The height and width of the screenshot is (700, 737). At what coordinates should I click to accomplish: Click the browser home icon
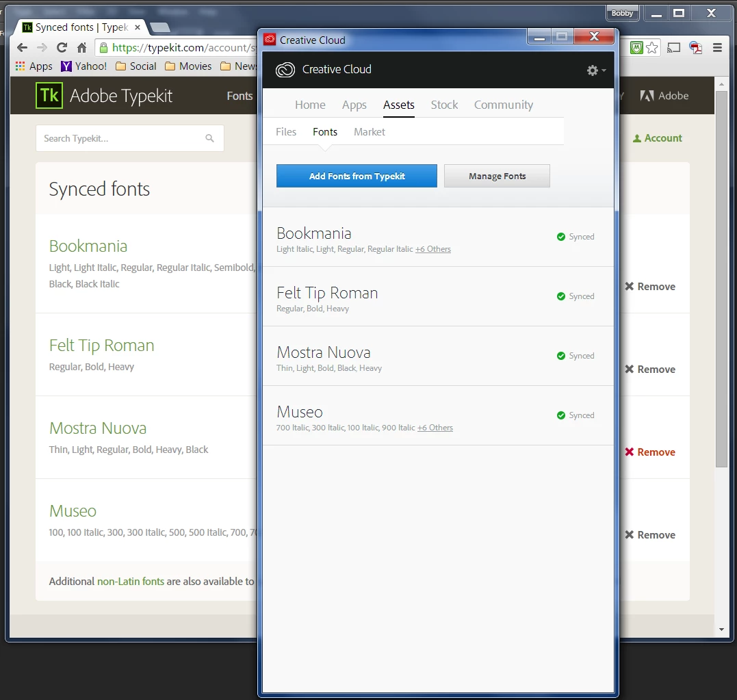(82, 47)
